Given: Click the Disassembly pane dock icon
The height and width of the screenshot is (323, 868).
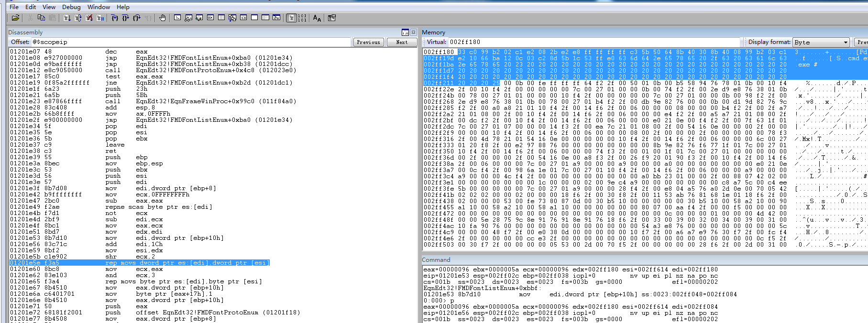Looking at the screenshot, I should pos(405,32).
